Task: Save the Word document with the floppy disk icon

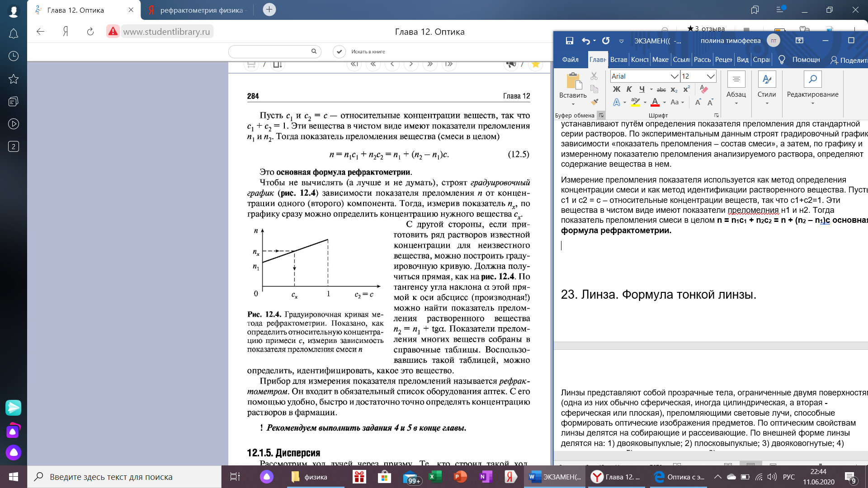Action: point(570,41)
